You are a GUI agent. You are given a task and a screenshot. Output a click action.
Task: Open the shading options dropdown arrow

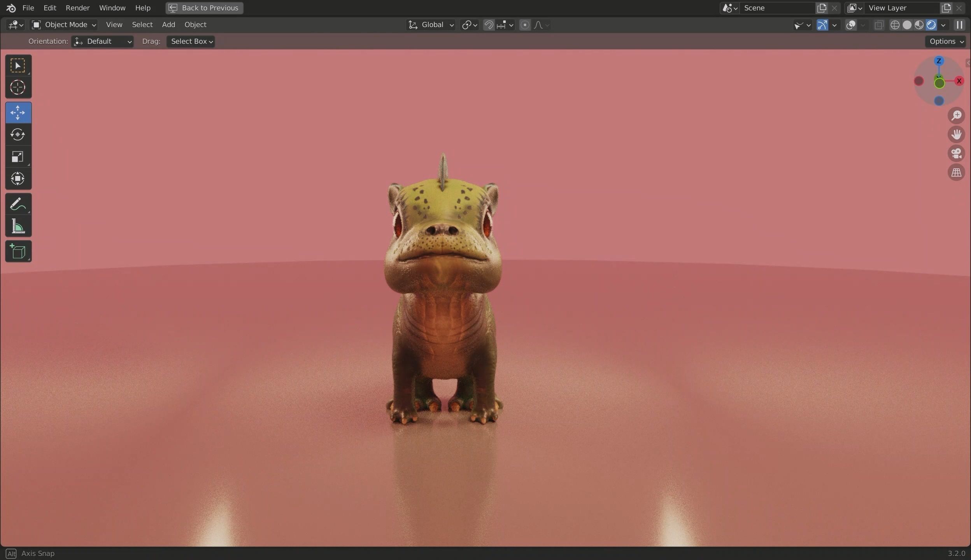tap(943, 25)
